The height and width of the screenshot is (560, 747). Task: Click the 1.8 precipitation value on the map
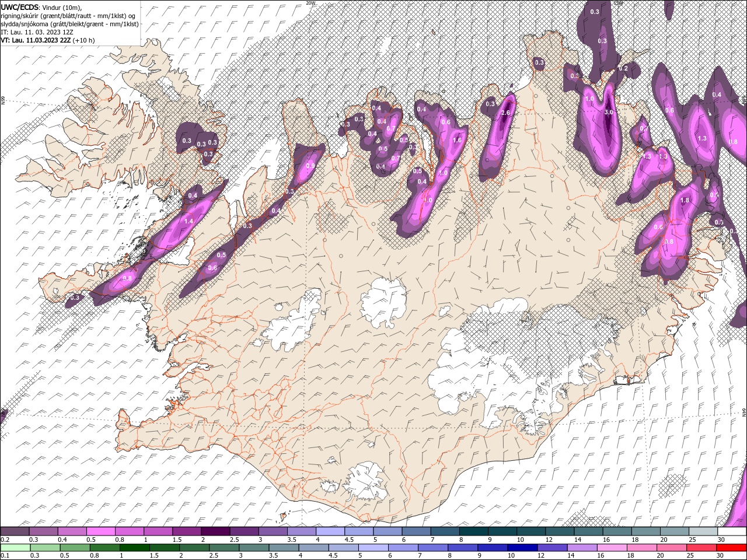(x=685, y=200)
